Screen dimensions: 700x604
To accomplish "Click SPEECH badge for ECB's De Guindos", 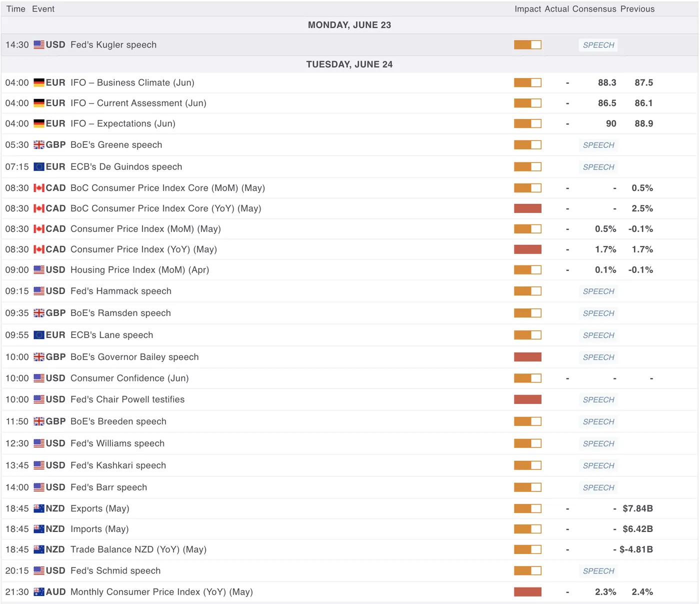I will [598, 167].
